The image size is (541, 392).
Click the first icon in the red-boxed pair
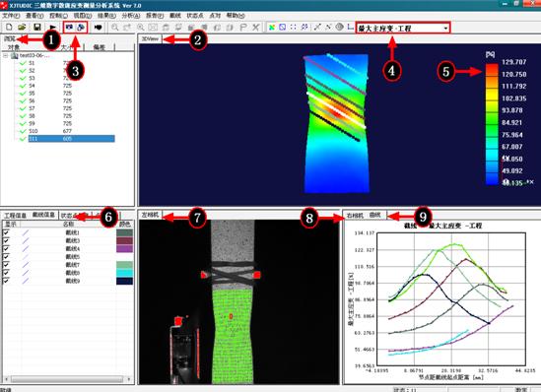(69, 27)
